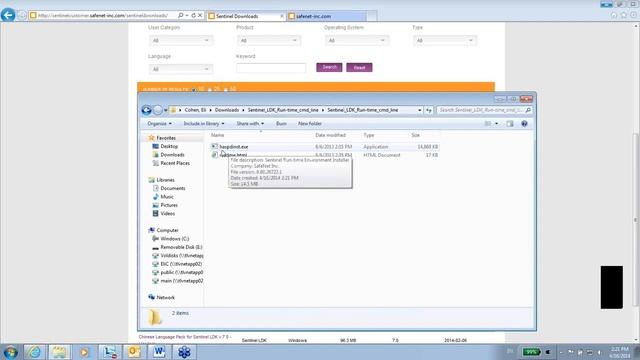Open the public network drive

182,272
